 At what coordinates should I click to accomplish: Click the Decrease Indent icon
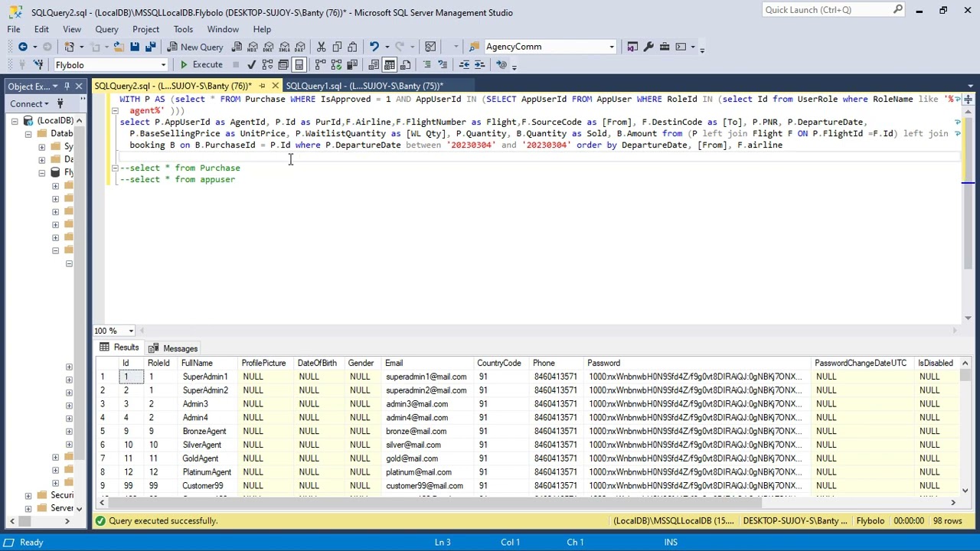(464, 65)
